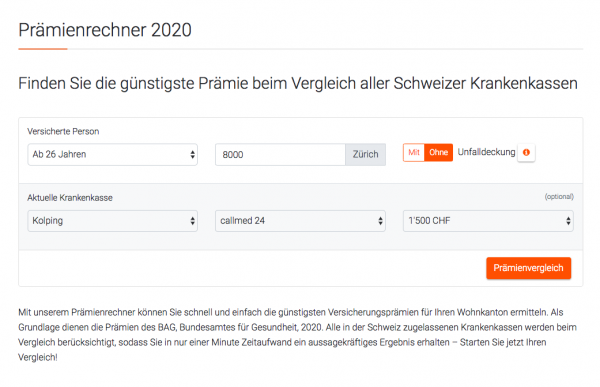Click the arrows icon on age selector
This screenshot has height=387, width=600.
click(x=192, y=155)
